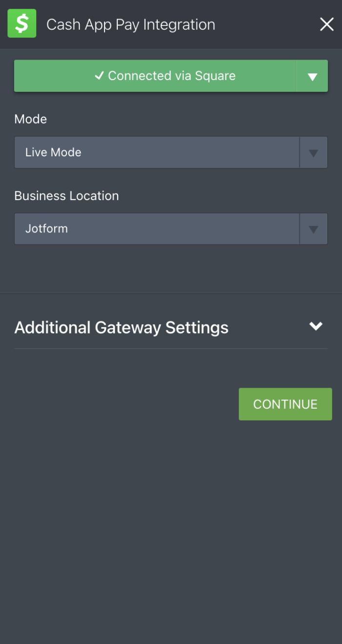Click the dropdown arrow on Connected via Square
342x644 pixels.
tap(313, 76)
